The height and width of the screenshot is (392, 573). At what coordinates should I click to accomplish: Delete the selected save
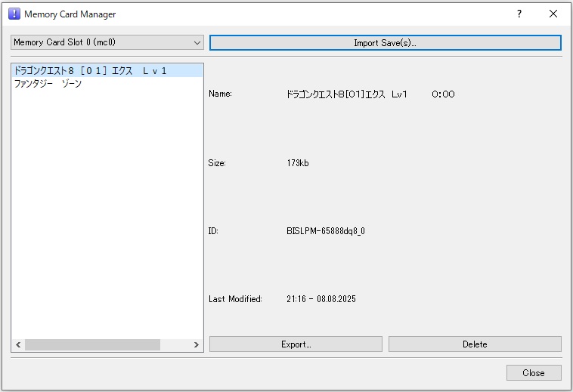point(475,344)
